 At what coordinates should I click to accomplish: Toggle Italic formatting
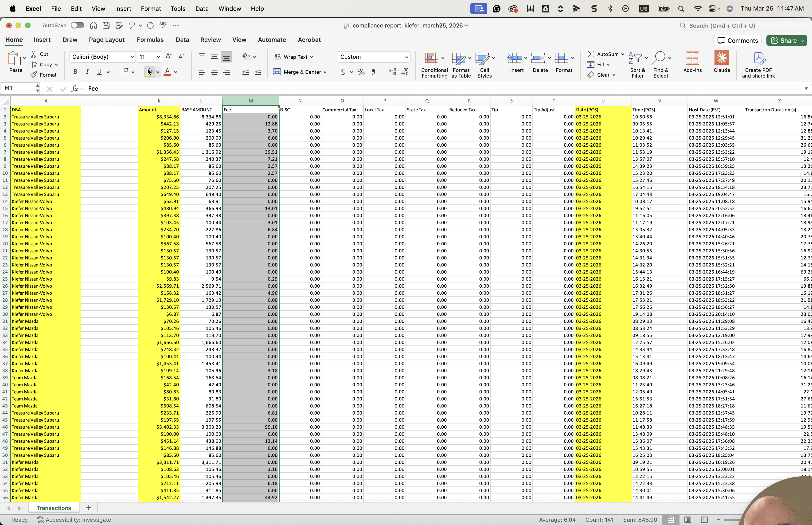click(87, 72)
